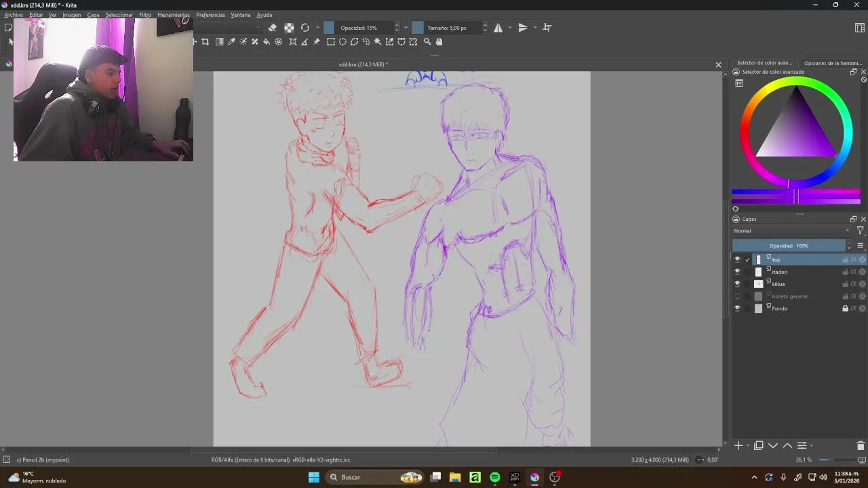
Task: Hide the itadori layer
Action: 737,272
